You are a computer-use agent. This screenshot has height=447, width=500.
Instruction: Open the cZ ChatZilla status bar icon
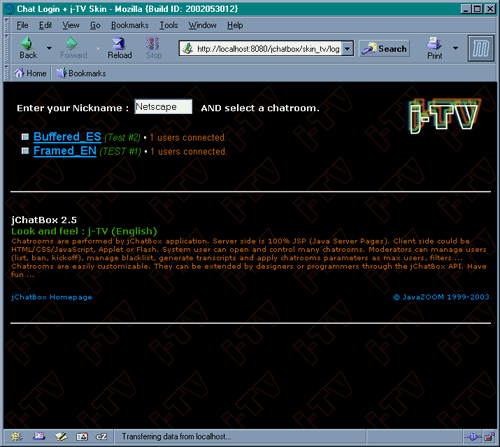click(102, 436)
